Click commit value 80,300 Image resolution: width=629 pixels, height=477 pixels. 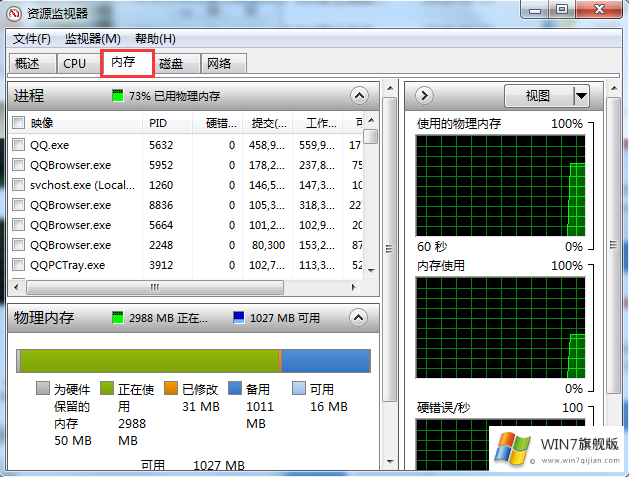(268, 245)
